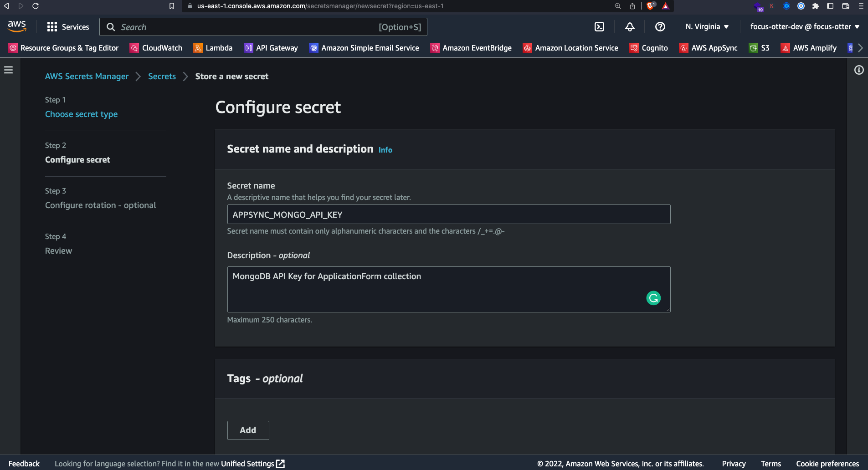This screenshot has height=470, width=868.
Task: Launch AWS CloudShell terminal icon
Action: pyautogui.click(x=598, y=27)
